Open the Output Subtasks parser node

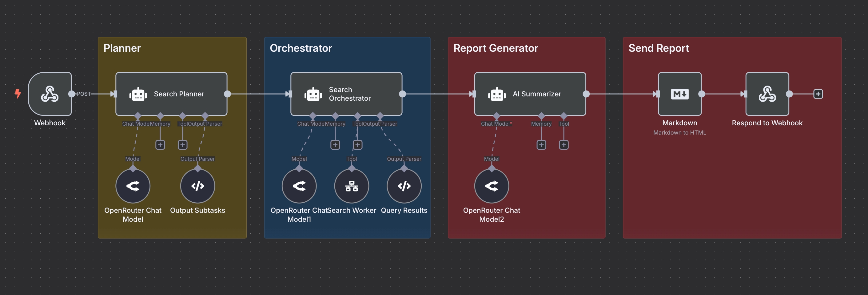[197, 186]
